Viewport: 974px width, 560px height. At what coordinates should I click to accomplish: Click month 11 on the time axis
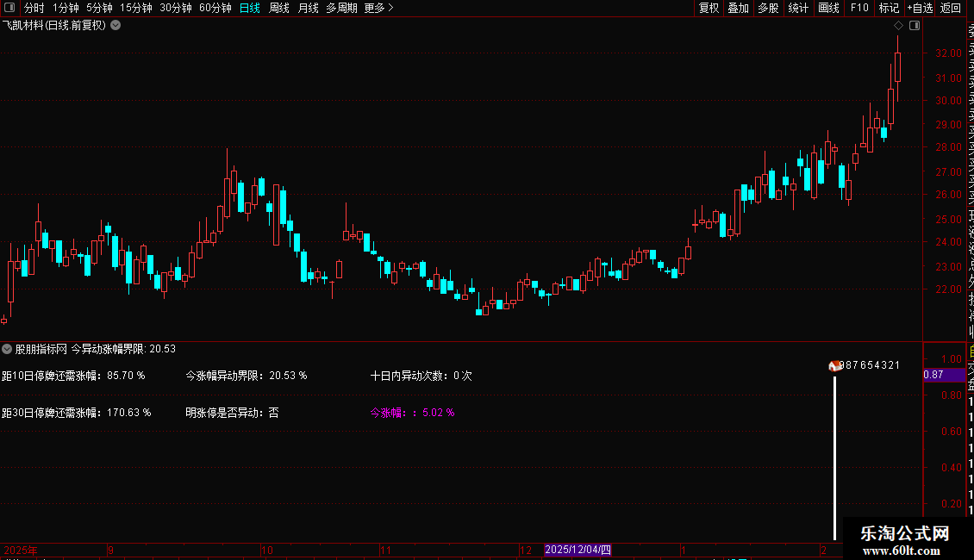click(386, 550)
